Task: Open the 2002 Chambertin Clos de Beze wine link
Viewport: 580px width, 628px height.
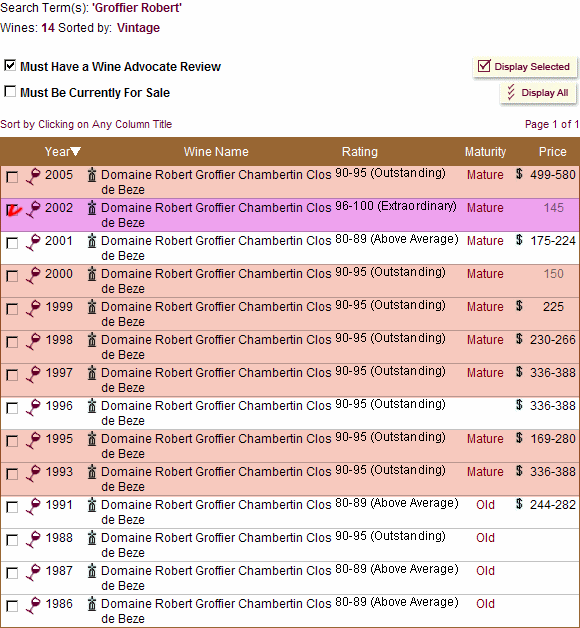Action: point(216,215)
